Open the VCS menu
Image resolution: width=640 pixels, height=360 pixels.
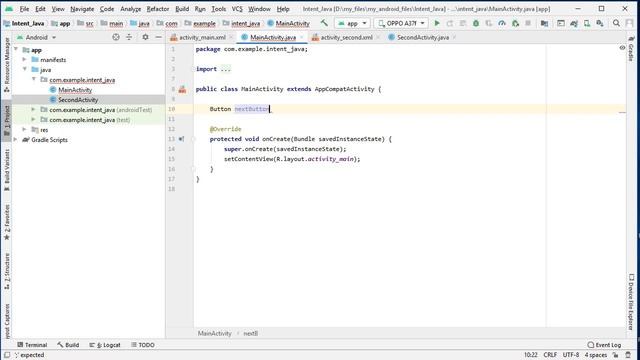[x=237, y=9]
